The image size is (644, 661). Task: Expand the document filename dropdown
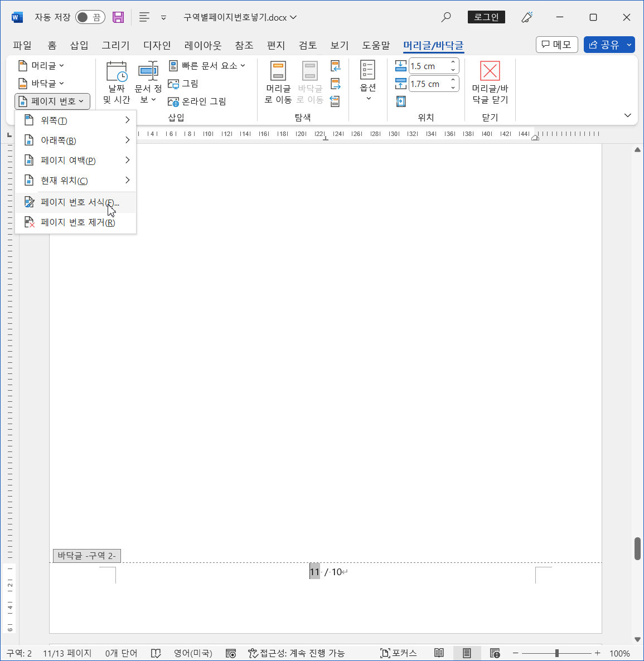click(x=293, y=17)
